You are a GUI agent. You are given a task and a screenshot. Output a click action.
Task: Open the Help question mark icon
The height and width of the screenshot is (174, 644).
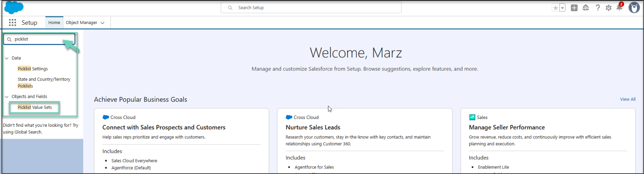click(x=598, y=7)
